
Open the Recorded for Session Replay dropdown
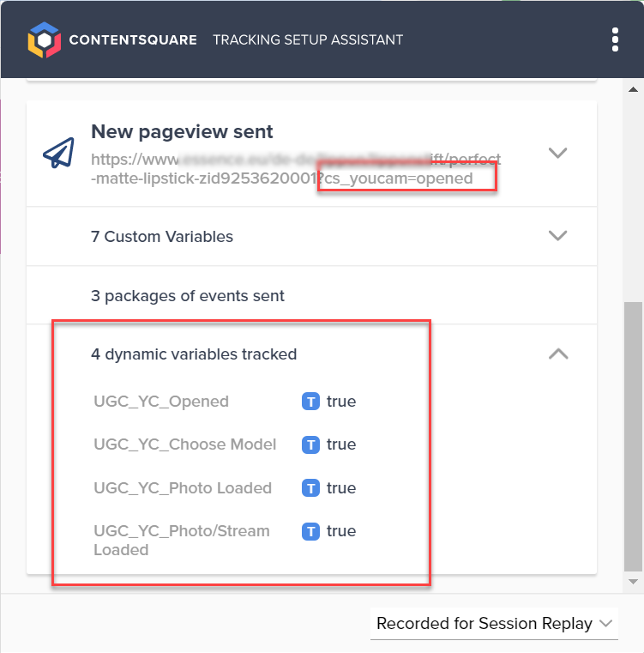(494, 624)
